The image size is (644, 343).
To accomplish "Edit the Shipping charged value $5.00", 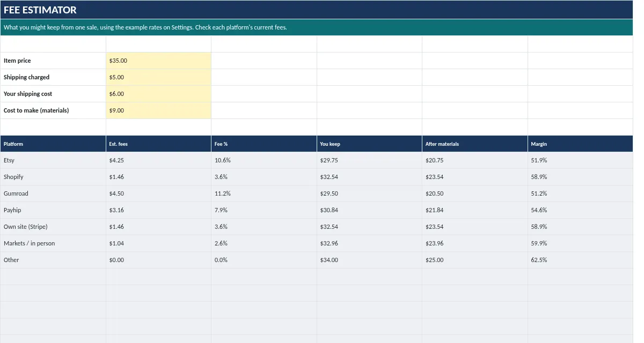I will [x=158, y=77].
